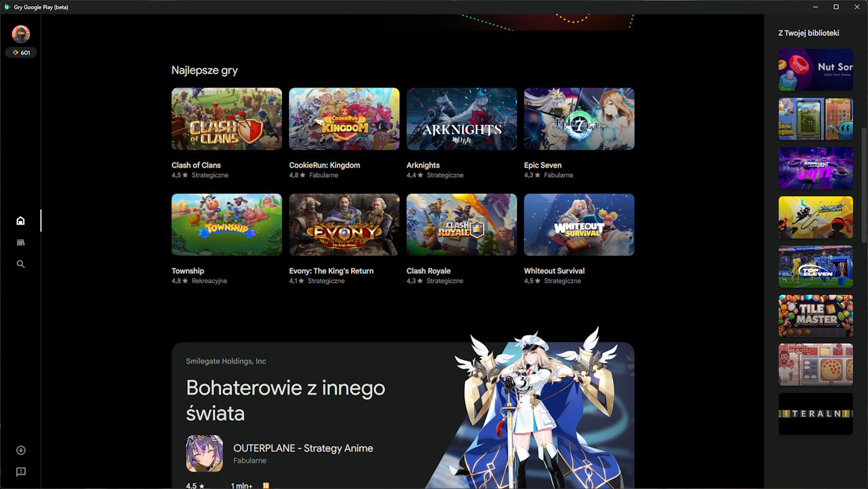
Task: Open Top Eleven in library sidebar
Action: 815,267
